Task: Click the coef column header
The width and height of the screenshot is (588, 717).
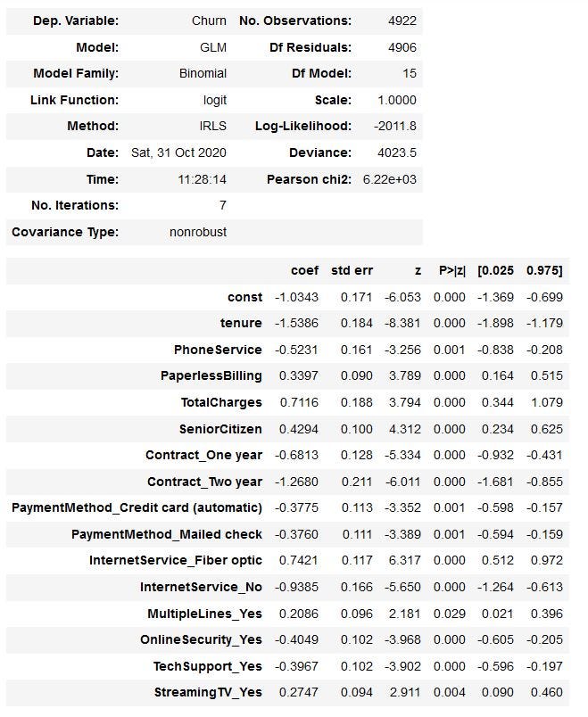Action: tap(304, 270)
